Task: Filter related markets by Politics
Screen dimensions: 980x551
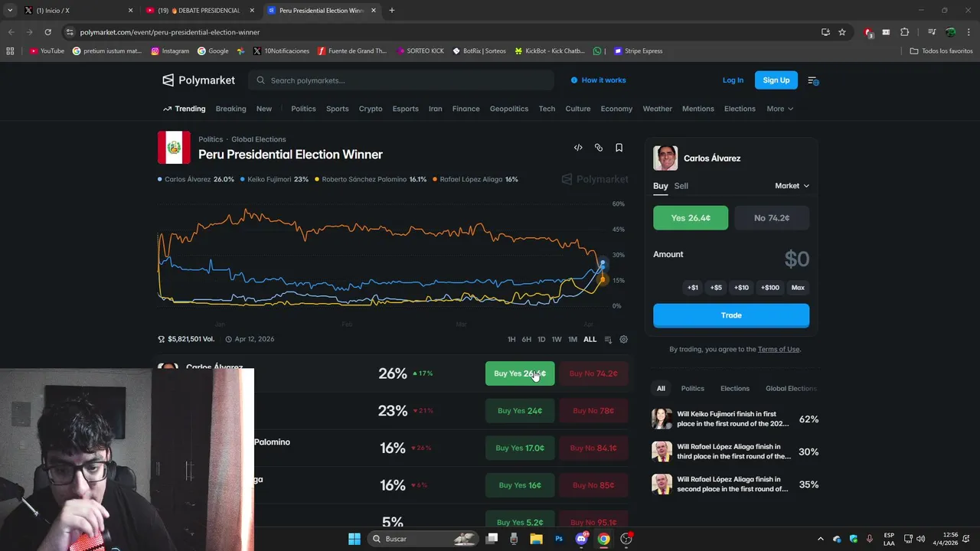Action: 693,389
